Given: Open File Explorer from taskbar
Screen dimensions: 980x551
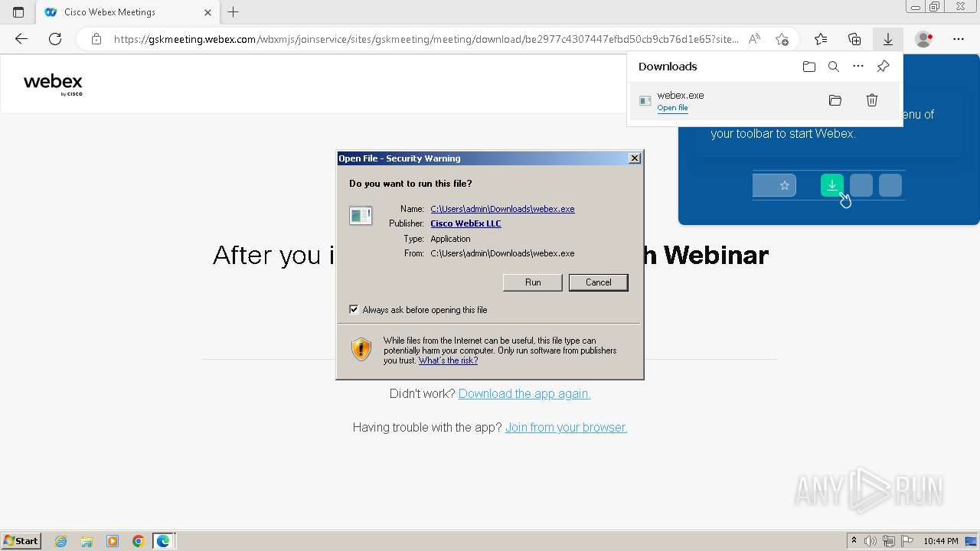Looking at the screenshot, I should (x=87, y=541).
